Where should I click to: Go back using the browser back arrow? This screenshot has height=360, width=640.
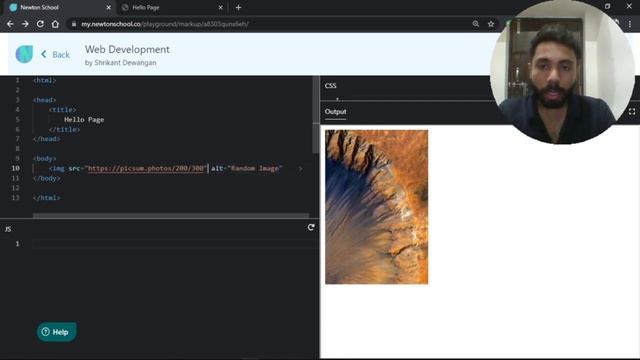10,24
